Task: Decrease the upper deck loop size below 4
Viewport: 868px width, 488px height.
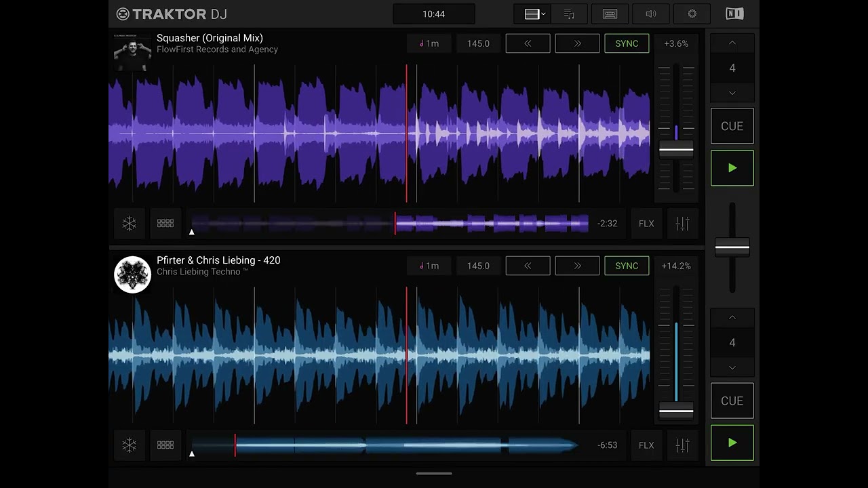Action: (732, 93)
